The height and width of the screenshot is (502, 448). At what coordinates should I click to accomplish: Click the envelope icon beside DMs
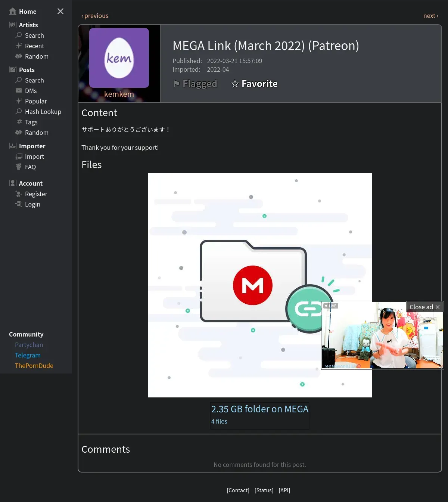(x=19, y=90)
